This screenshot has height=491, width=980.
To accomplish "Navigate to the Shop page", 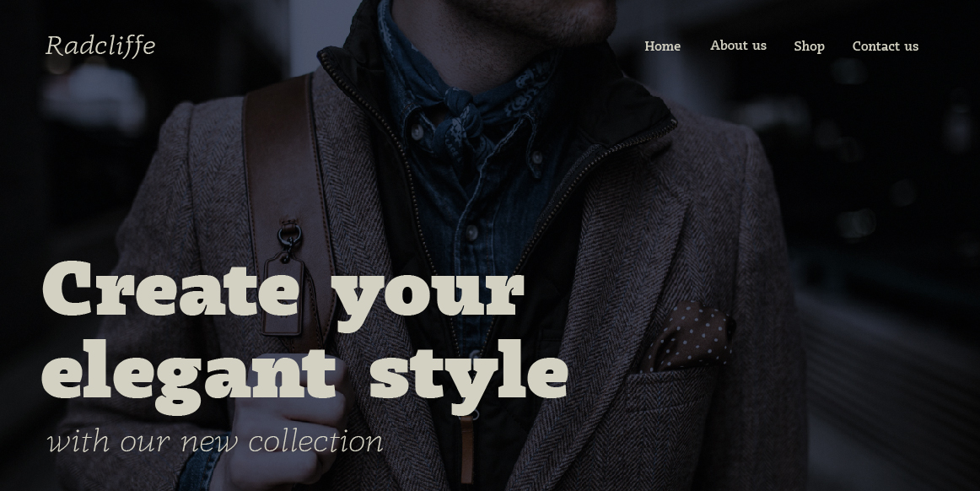I will (x=809, y=46).
